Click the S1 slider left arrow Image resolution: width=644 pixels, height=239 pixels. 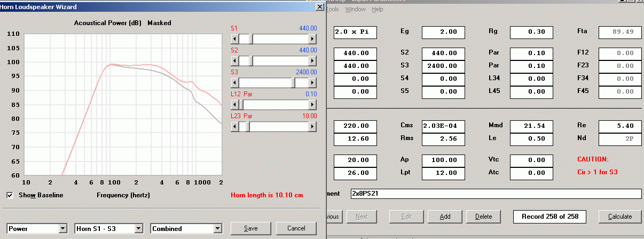(x=234, y=39)
